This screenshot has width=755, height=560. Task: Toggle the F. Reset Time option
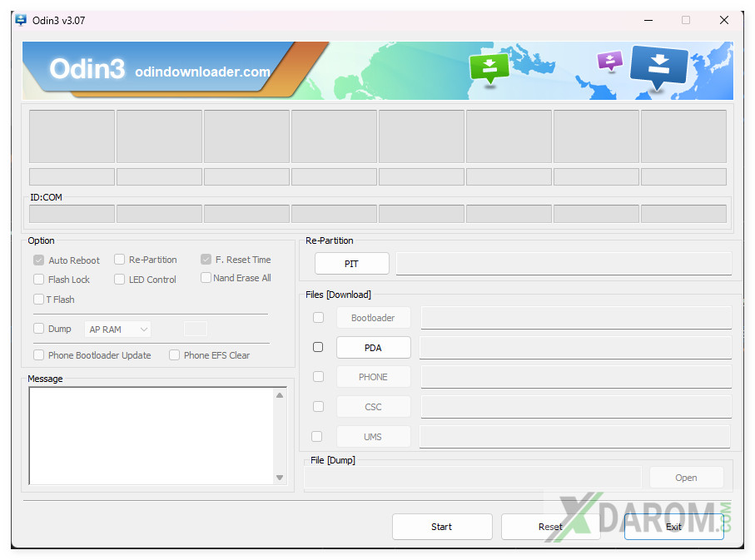tap(206, 260)
